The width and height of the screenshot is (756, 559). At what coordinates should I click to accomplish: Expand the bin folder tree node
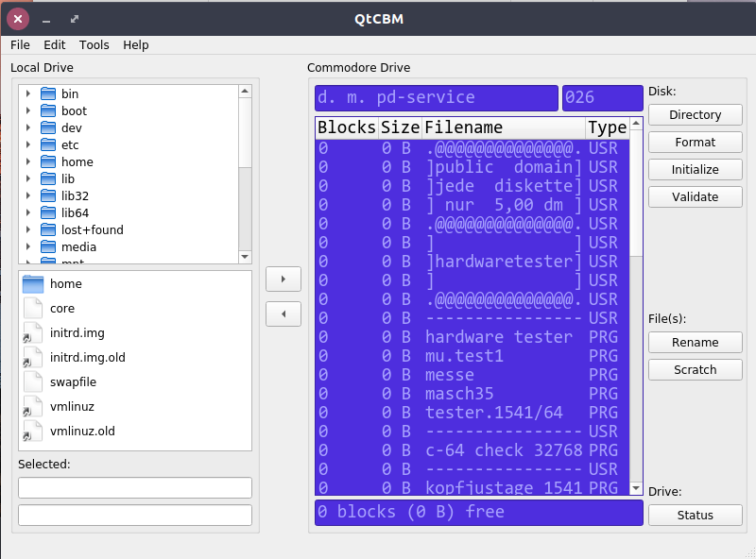click(28, 94)
